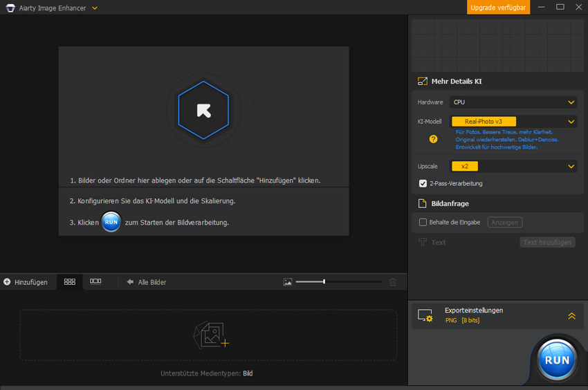Minimize the Aiarty window

coord(541,7)
